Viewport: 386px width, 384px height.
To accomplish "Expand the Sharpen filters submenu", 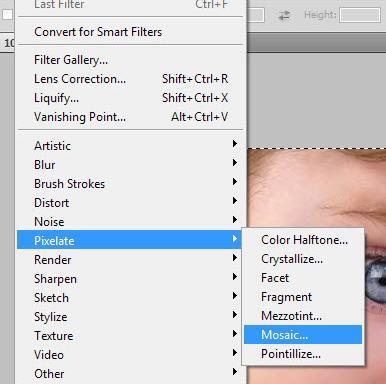I will click(x=130, y=279).
